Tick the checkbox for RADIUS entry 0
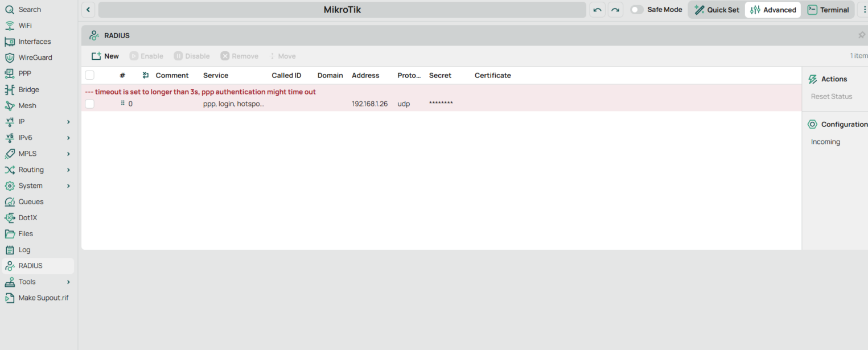Viewport: 868px width, 350px height. click(89, 104)
